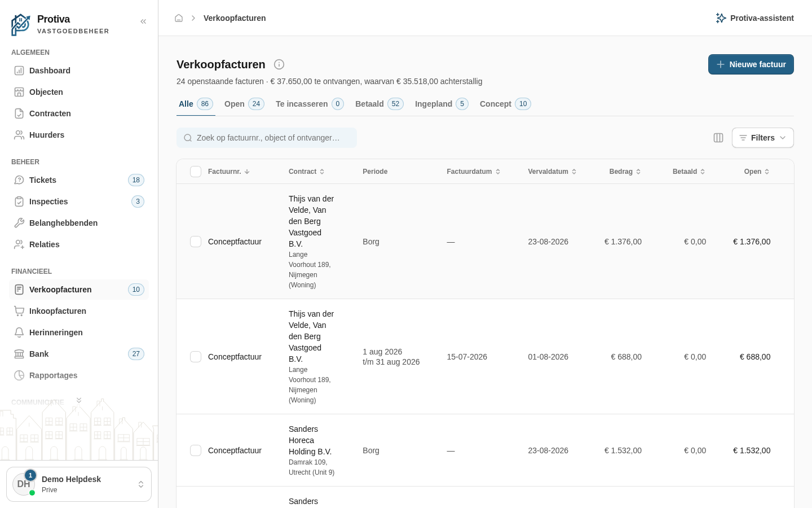Select the Sanders Horeca Holding invoice checkbox
Screen dimensions: 812x508
tap(196, 450)
